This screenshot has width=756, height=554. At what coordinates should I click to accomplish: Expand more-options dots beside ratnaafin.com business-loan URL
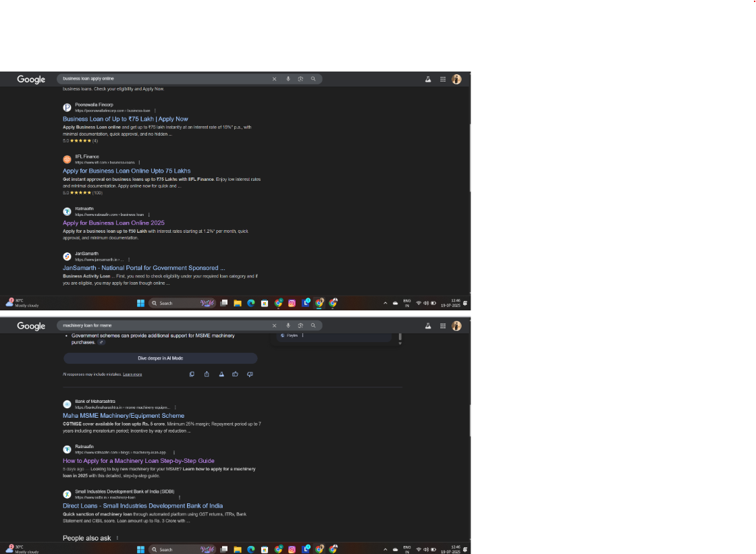click(148, 215)
